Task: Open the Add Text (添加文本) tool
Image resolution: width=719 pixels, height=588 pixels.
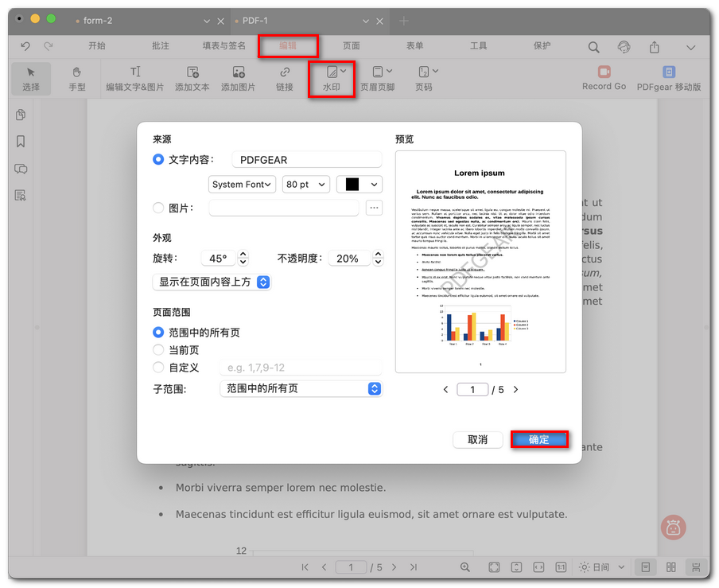Action: [192, 78]
